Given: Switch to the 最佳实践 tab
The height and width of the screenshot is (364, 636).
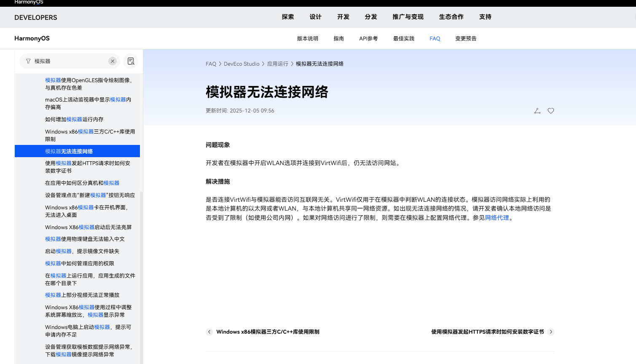Looking at the screenshot, I should 404,38.
